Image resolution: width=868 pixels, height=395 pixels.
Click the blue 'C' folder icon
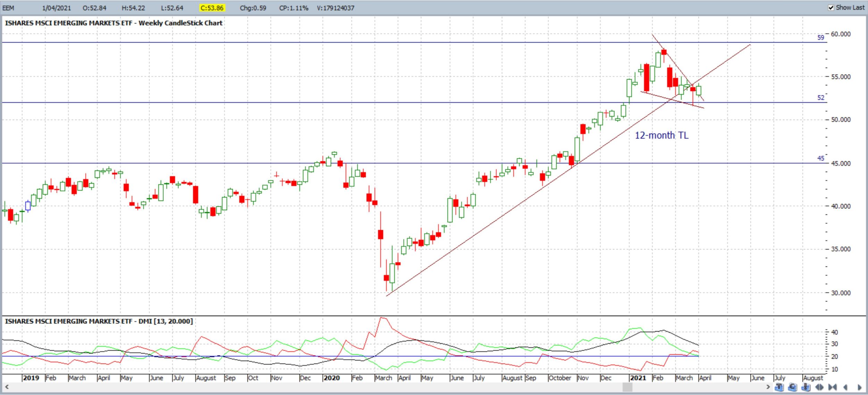(x=792, y=387)
